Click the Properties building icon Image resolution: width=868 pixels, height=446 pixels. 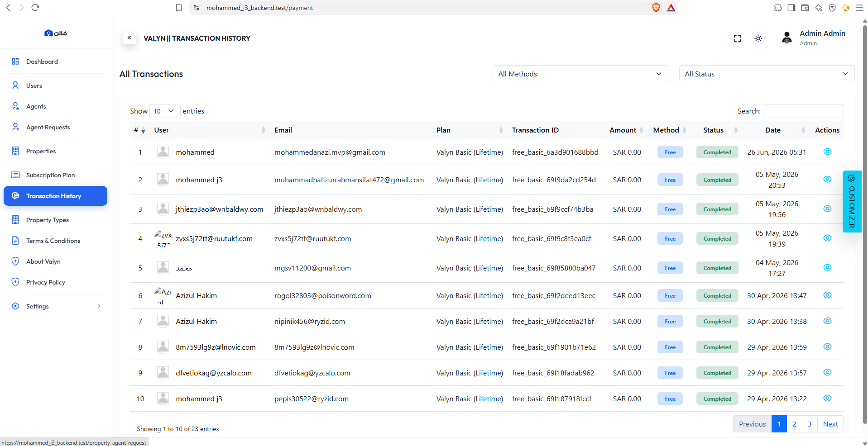point(15,151)
